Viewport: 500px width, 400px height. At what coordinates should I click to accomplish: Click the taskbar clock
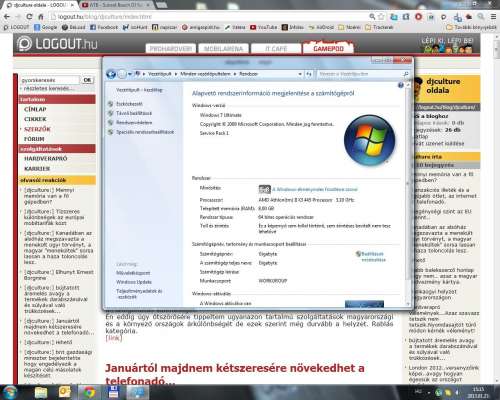pyautogui.click(x=477, y=392)
